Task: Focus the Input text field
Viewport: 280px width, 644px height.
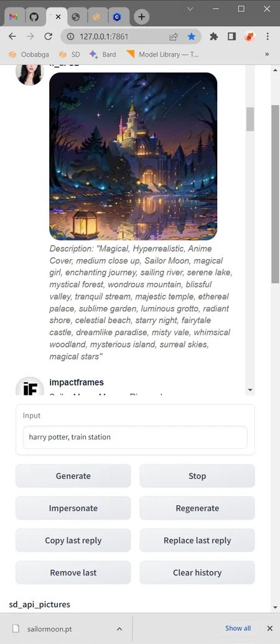Action: coord(135,437)
